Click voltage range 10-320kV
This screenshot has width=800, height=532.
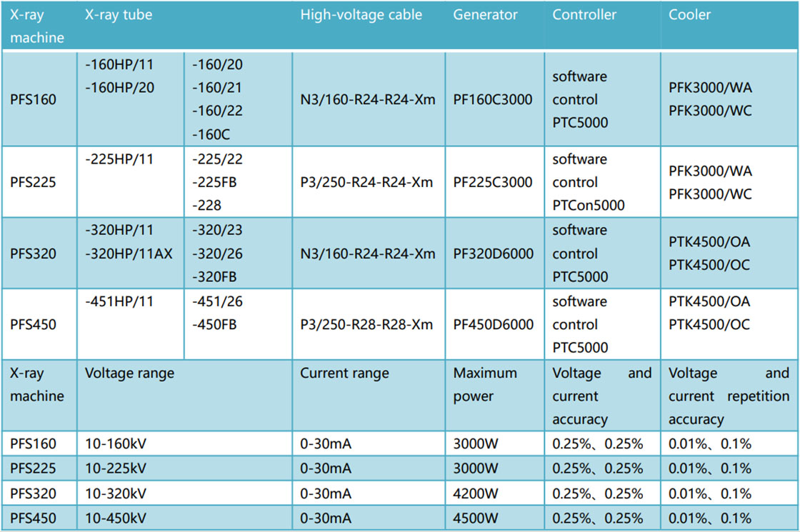pyautogui.click(x=116, y=493)
